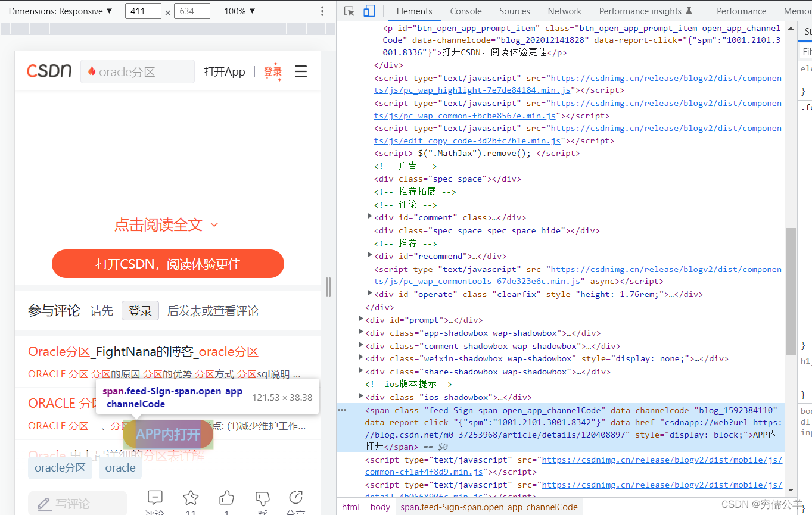The image size is (812, 515).
Task: Select the spec_space_hide div node
Action: [487, 230]
